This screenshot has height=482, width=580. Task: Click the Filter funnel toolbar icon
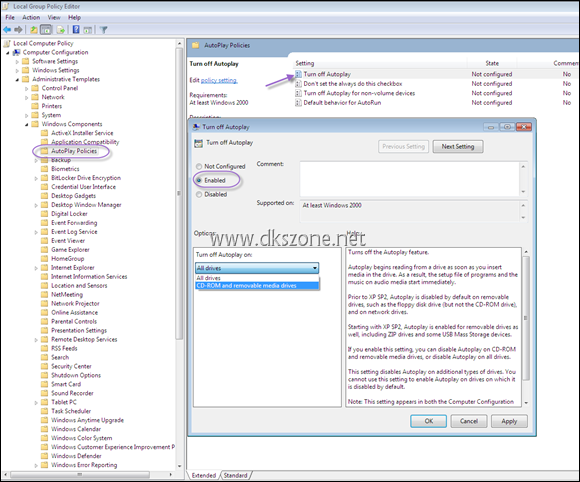104,30
